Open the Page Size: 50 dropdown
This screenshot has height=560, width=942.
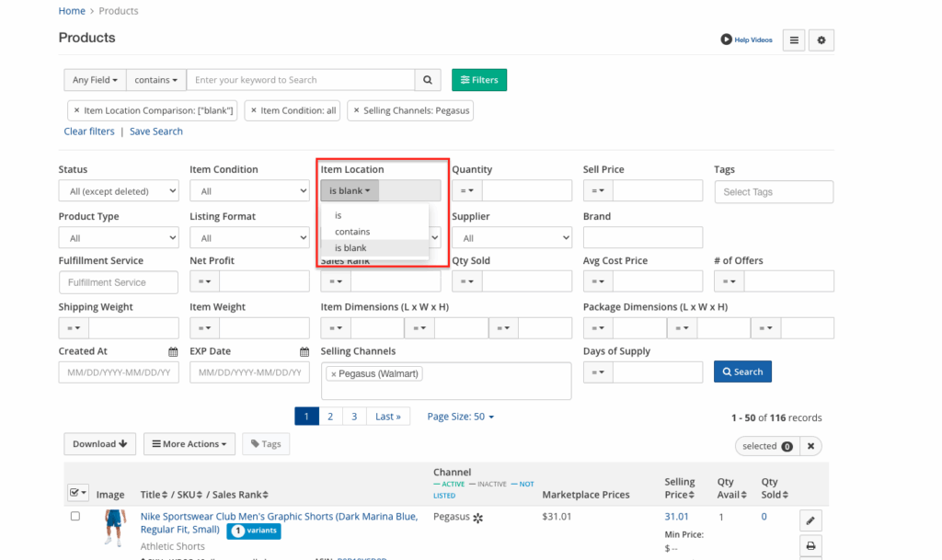(460, 417)
